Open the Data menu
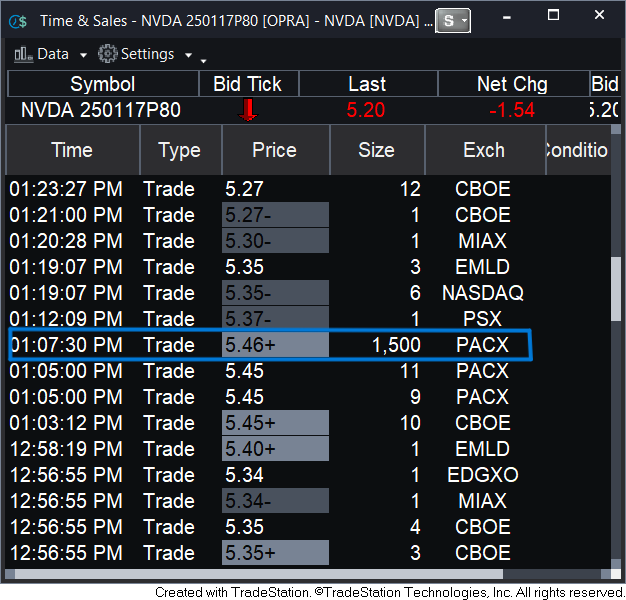 (51, 54)
